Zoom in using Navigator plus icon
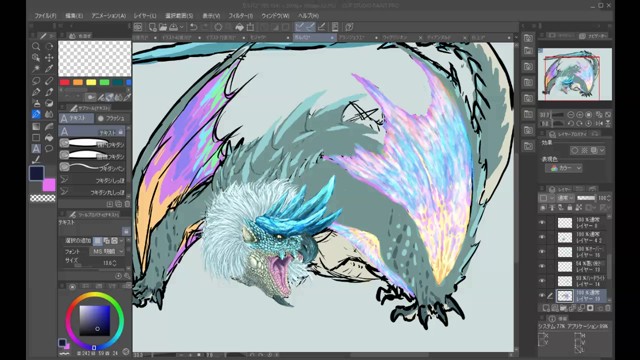 coord(580,115)
